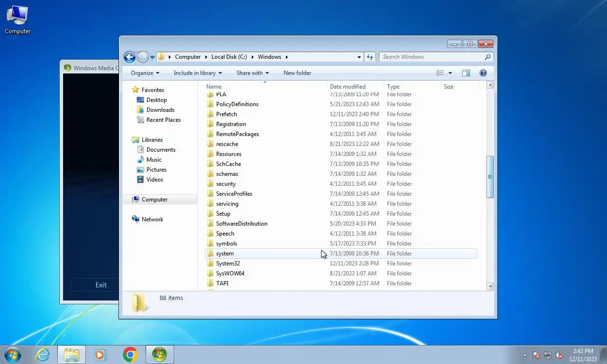Select the Registration folder
The height and width of the screenshot is (364, 607).
(x=231, y=124)
